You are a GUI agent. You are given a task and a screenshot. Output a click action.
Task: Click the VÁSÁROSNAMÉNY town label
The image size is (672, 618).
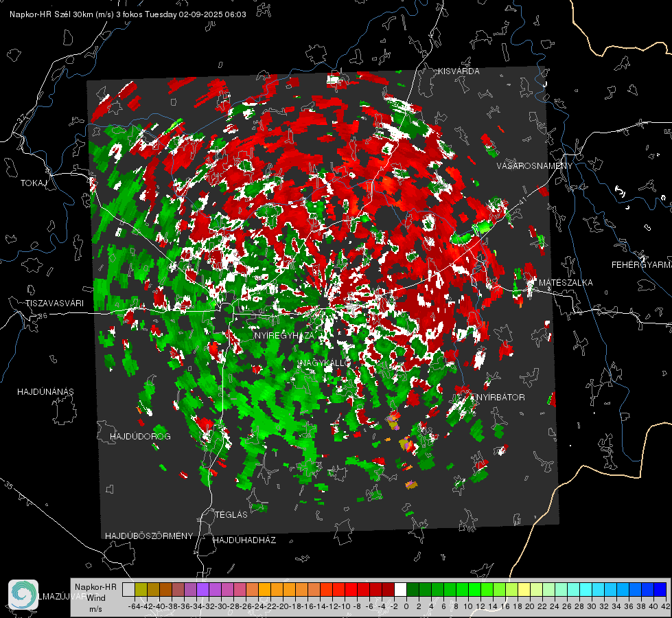click(535, 166)
